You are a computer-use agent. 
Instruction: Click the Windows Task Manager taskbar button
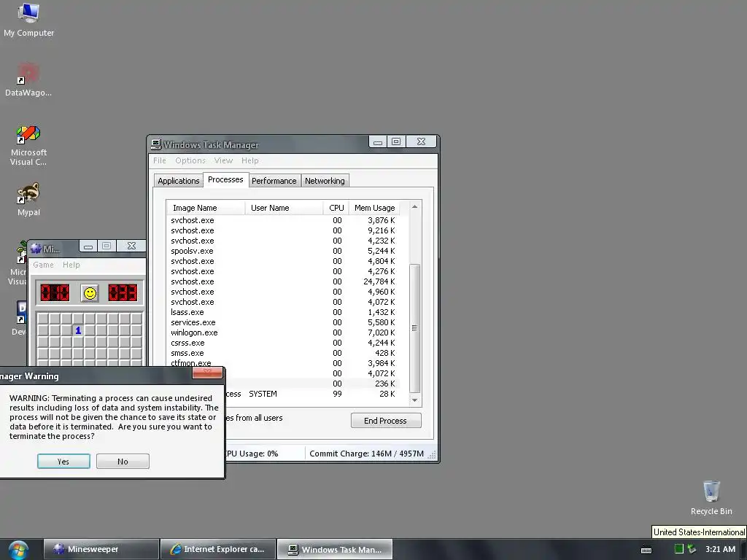point(335,550)
